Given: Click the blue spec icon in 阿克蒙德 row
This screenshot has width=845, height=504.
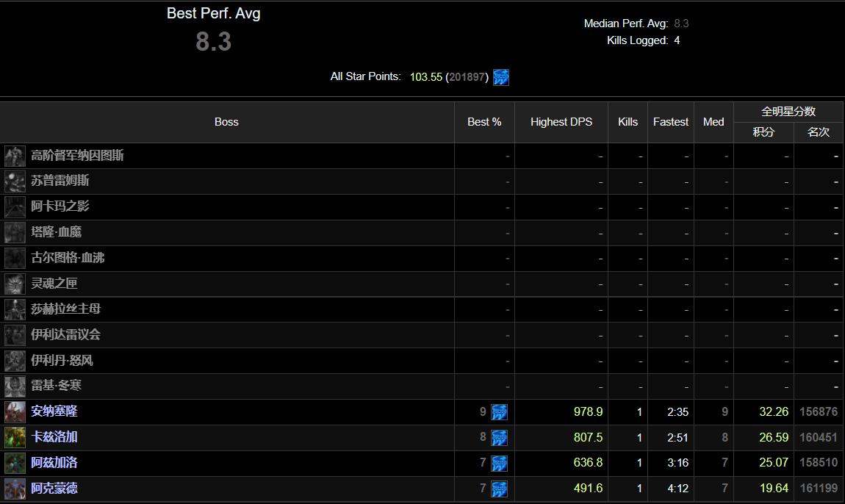Looking at the screenshot, I should click(499, 489).
